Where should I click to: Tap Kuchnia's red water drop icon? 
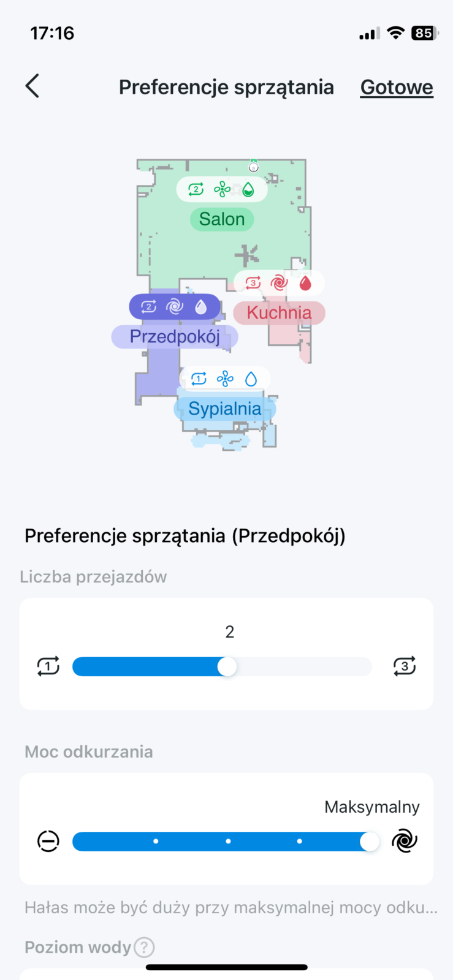point(305,283)
